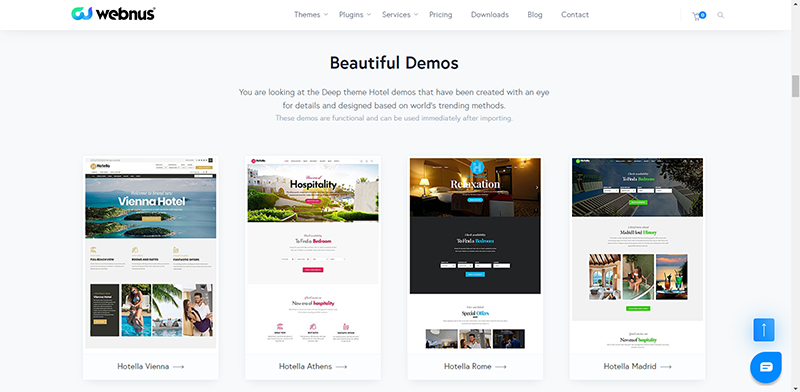The height and width of the screenshot is (392, 800).
Task: Click the arrow next to Hotella Rome
Action: pyautogui.click(x=501, y=366)
